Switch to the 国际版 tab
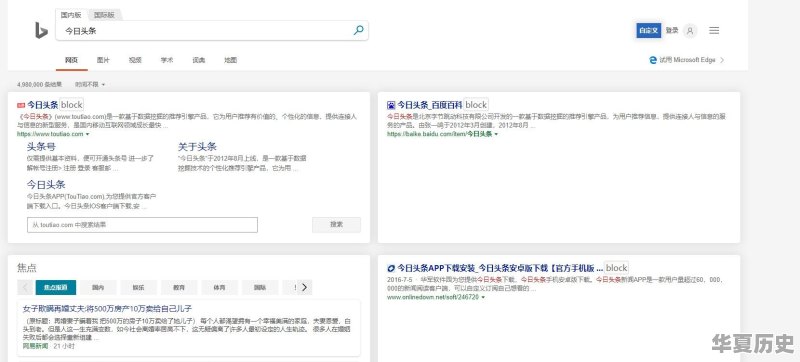 104,15
